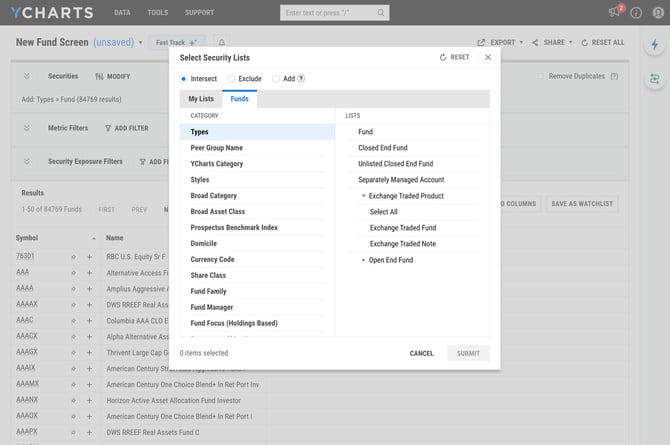Viewport: 670px width, 445px height.
Task: Click plus icon for AAANX row
Action: 89,401
